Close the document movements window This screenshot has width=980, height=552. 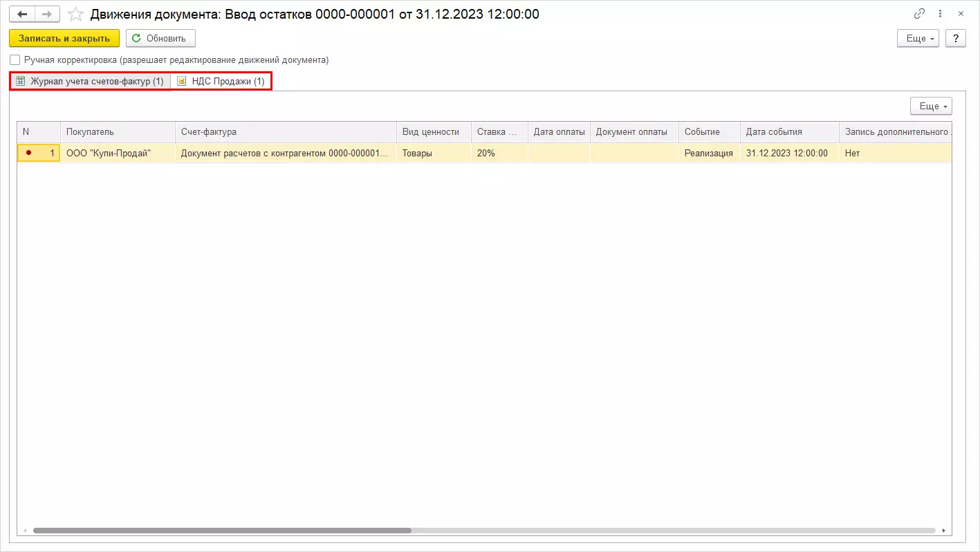click(961, 14)
